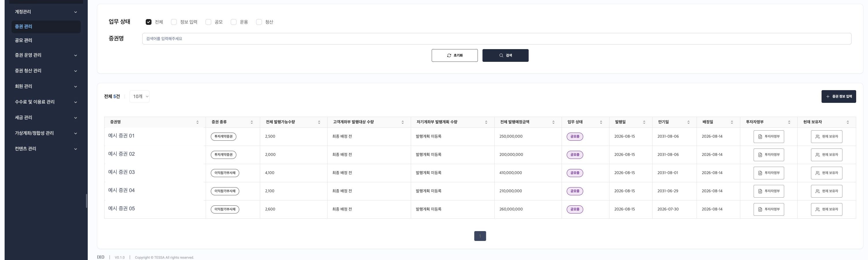Image resolution: width=868 pixels, height=260 pixels.
Task: Focus the 증권명 search input field
Action: pyautogui.click(x=497, y=39)
